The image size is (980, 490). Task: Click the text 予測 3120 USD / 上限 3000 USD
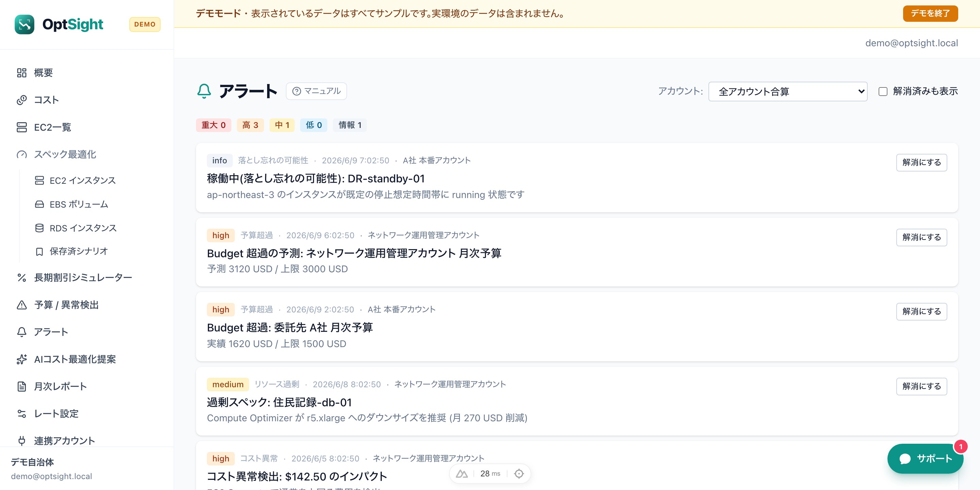pyautogui.click(x=277, y=269)
